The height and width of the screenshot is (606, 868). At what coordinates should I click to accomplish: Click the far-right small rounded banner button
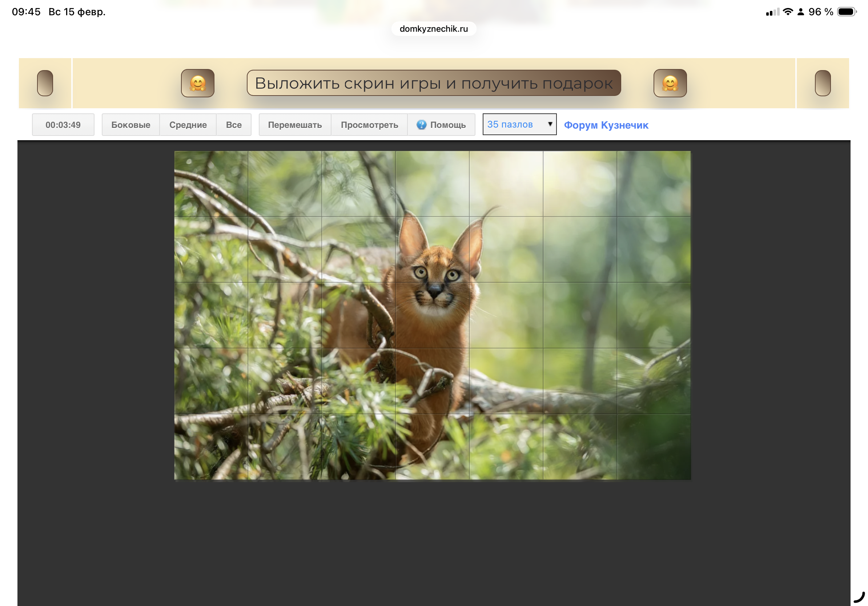[x=822, y=83]
